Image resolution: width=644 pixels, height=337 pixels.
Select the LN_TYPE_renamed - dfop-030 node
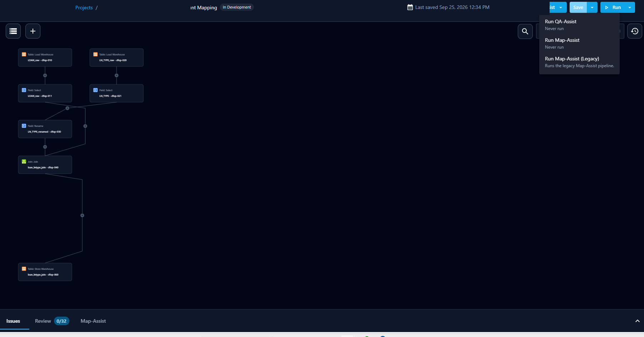coord(45,129)
